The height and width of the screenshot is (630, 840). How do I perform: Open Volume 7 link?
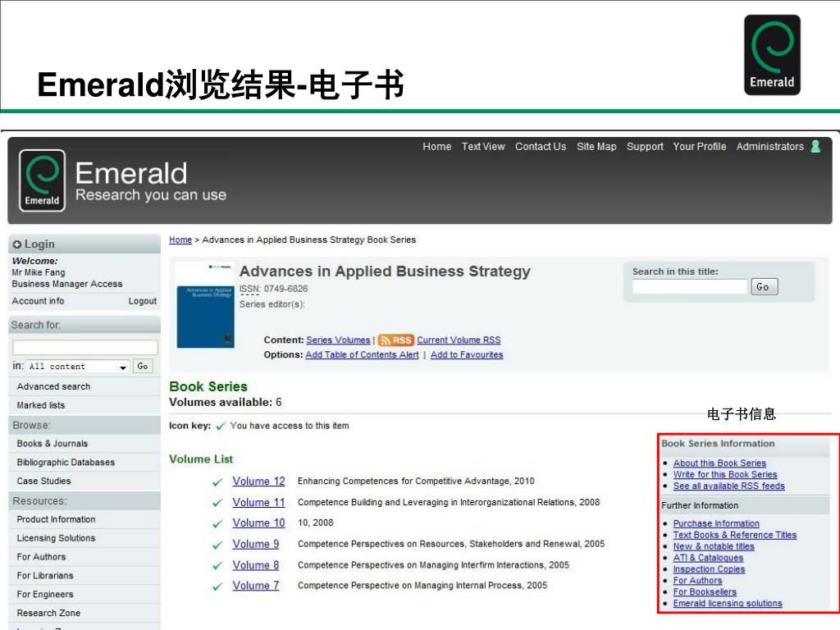tap(256, 586)
